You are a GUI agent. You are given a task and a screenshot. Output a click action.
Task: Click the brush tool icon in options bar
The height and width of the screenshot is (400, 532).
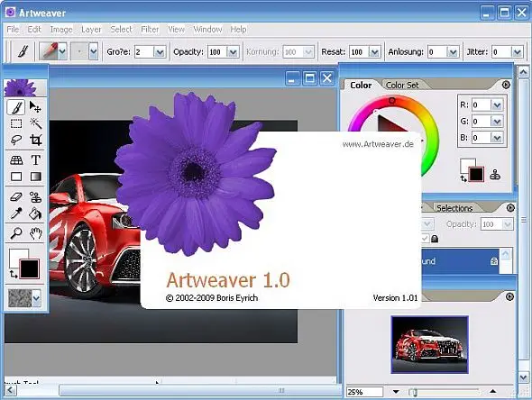[23, 51]
